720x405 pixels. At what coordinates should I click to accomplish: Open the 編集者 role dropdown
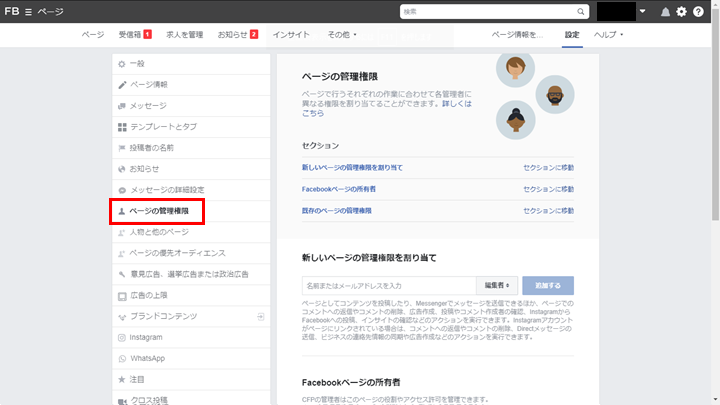coord(497,285)
